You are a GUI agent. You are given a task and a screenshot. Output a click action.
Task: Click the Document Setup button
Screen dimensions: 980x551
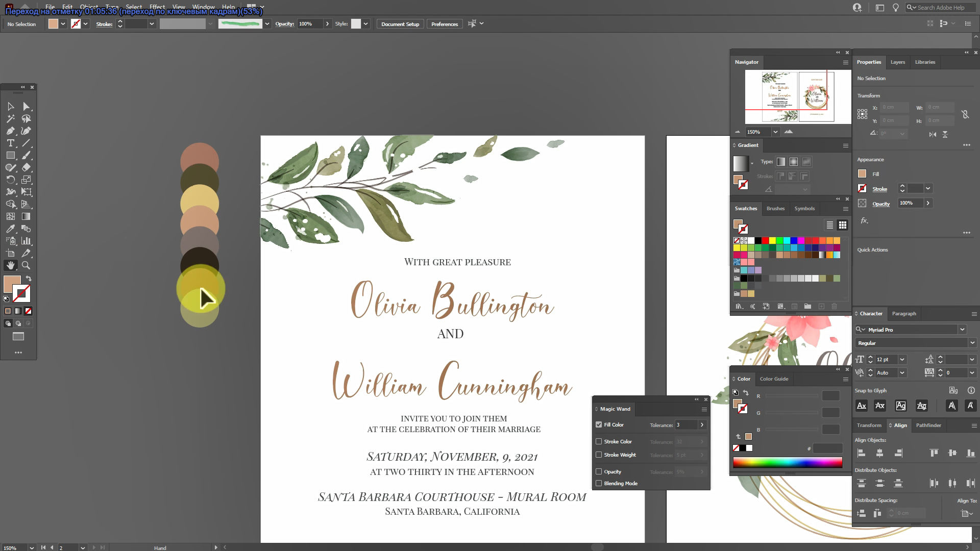pyautogui.click(x=400, y=24)
